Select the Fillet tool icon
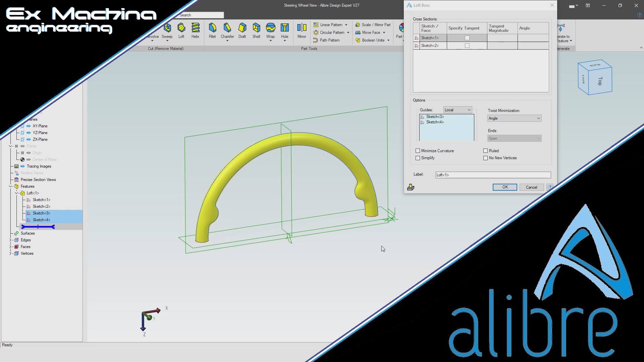This screenshot has width=644, height=362. tap(212, 28)
